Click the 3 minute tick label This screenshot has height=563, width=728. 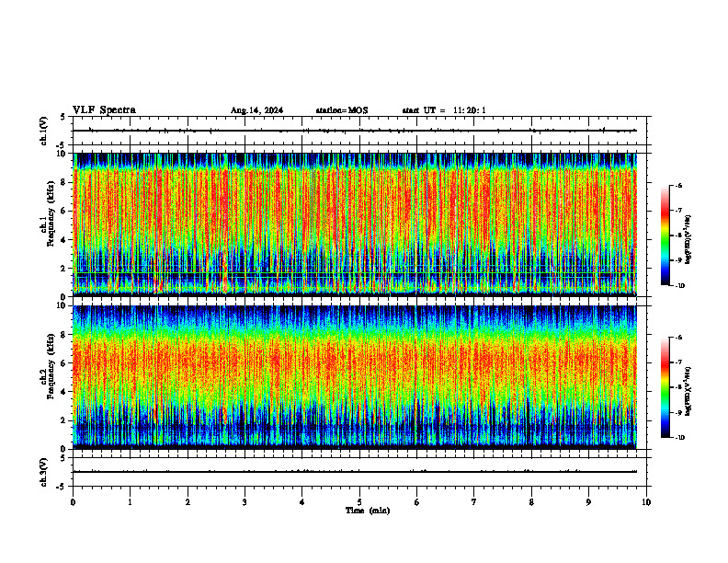pyautogui.click(x=245, y=502)
